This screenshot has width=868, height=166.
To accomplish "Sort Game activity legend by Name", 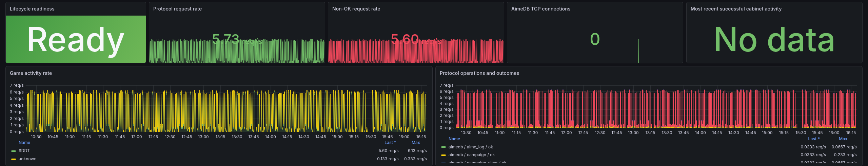I will click(24, 143).
